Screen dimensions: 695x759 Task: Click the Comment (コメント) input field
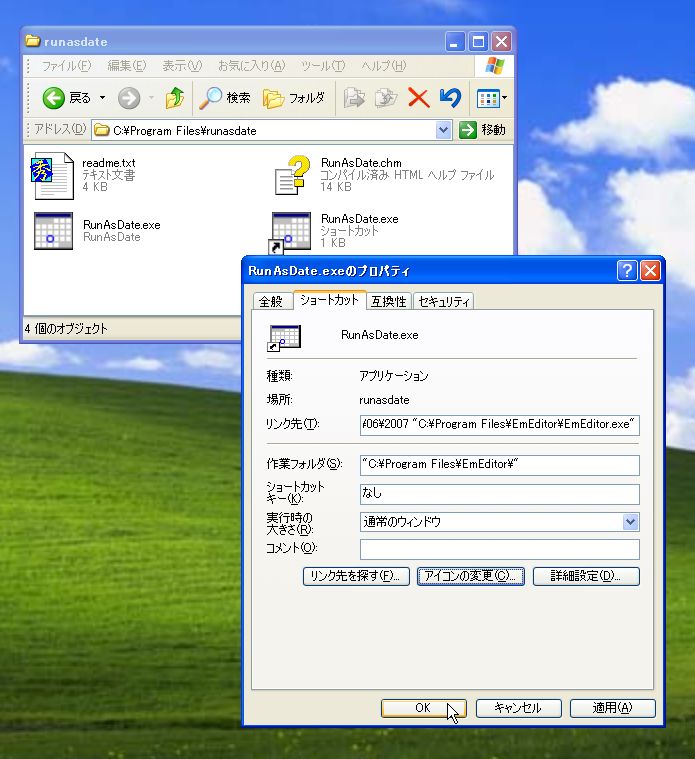pyautogui.click(x=499, y=549)
